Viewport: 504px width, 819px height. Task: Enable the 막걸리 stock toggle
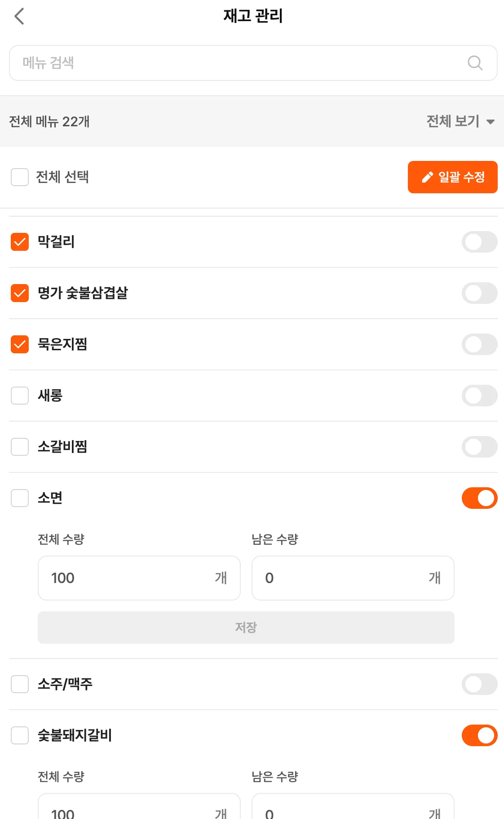click(479, 242)
